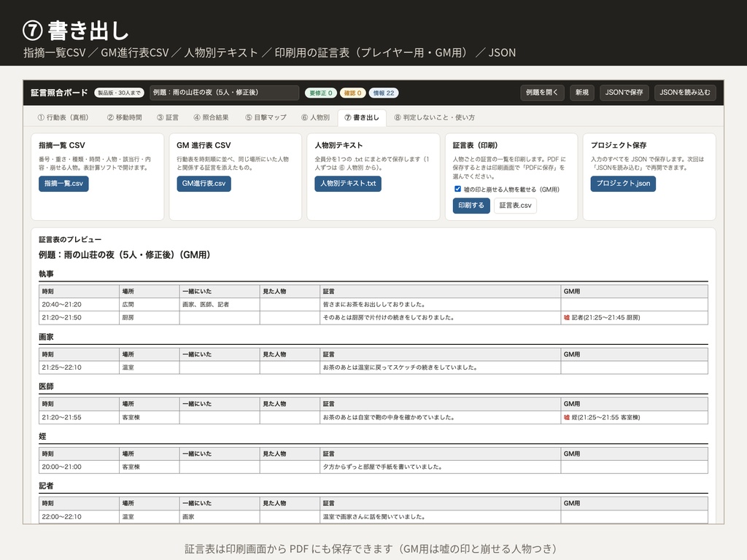Toggle the 嘘の印と崩せる人物を載せる checkbox
The image size is (747, 560).
click(x=458, y=189)
